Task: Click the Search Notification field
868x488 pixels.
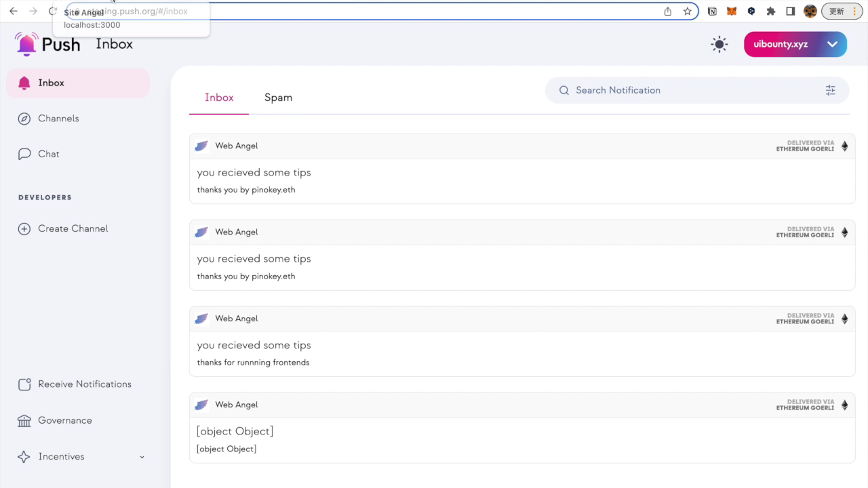Action: coord(697,90)
